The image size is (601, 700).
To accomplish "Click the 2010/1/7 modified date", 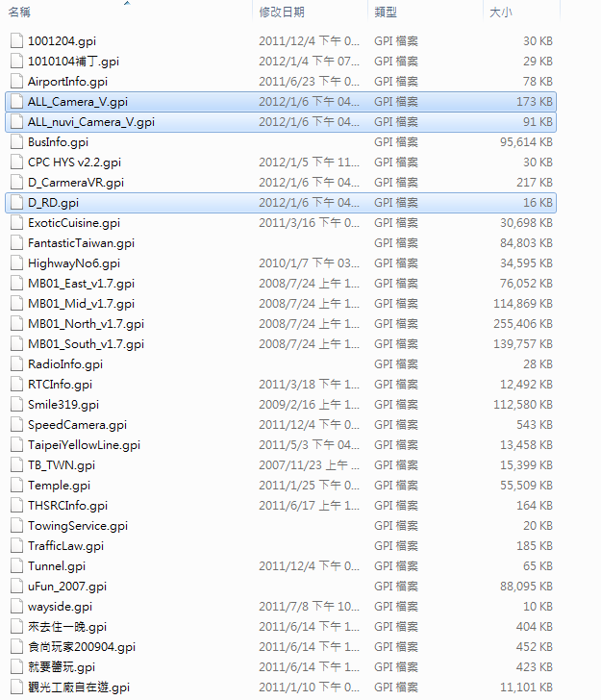I will tap(309, 263).
